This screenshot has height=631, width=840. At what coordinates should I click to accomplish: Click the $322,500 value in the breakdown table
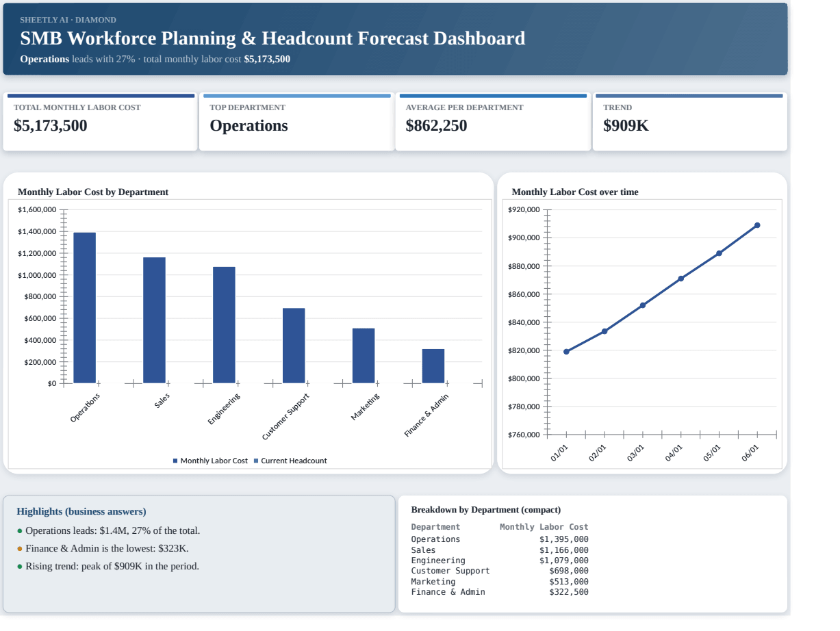[x=569, y=592]
